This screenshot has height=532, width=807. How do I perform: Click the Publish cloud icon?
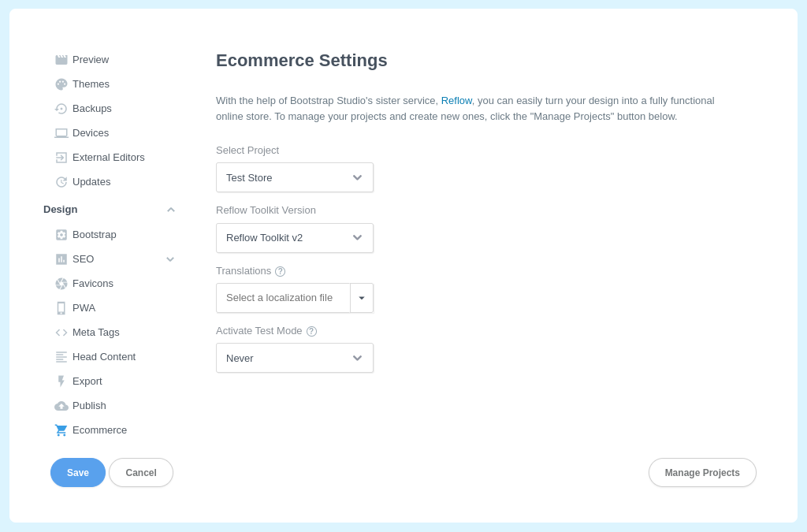pos(61,405)
